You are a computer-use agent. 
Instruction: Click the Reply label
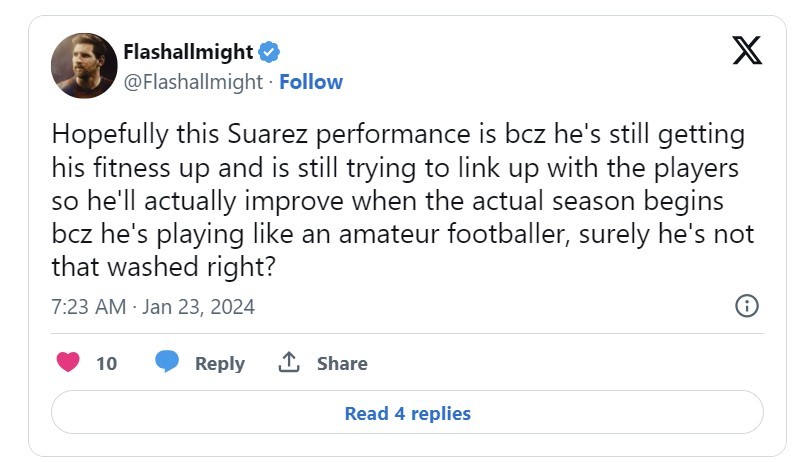[220, 363]
